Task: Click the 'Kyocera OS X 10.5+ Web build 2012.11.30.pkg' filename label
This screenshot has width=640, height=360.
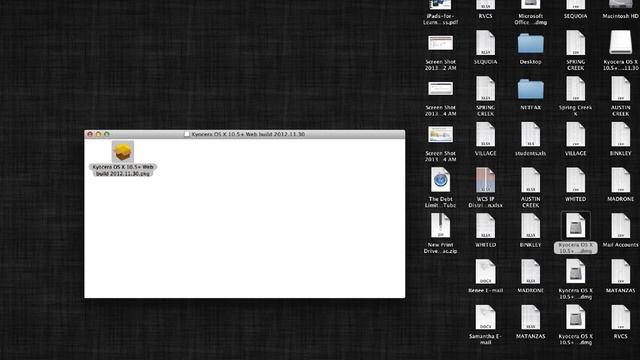Action: pos(123,170)
